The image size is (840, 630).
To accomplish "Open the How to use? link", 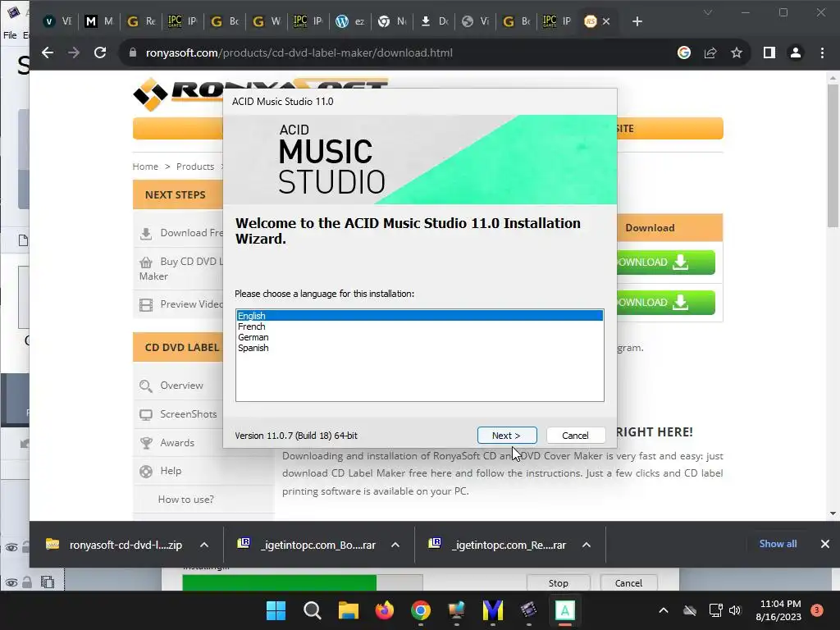I will 185,500.
